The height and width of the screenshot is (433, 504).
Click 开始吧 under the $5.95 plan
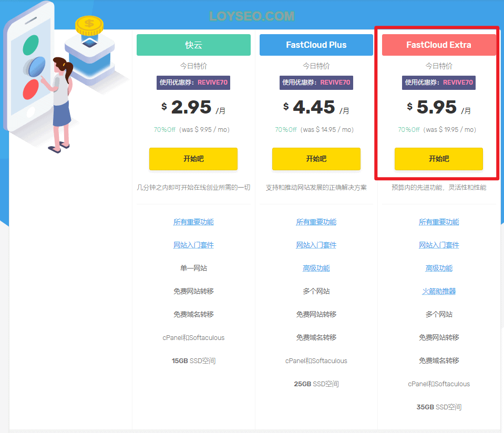pos(439,159)
